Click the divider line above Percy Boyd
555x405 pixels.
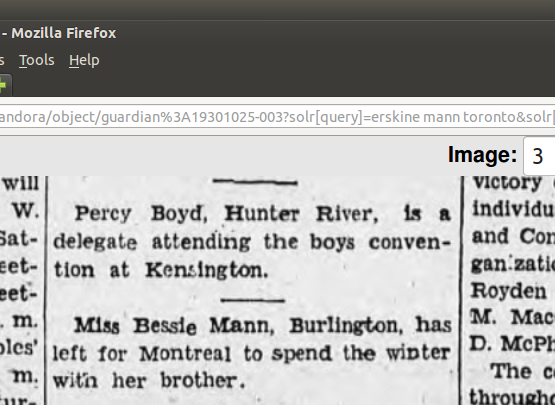(x=255, y=182)
